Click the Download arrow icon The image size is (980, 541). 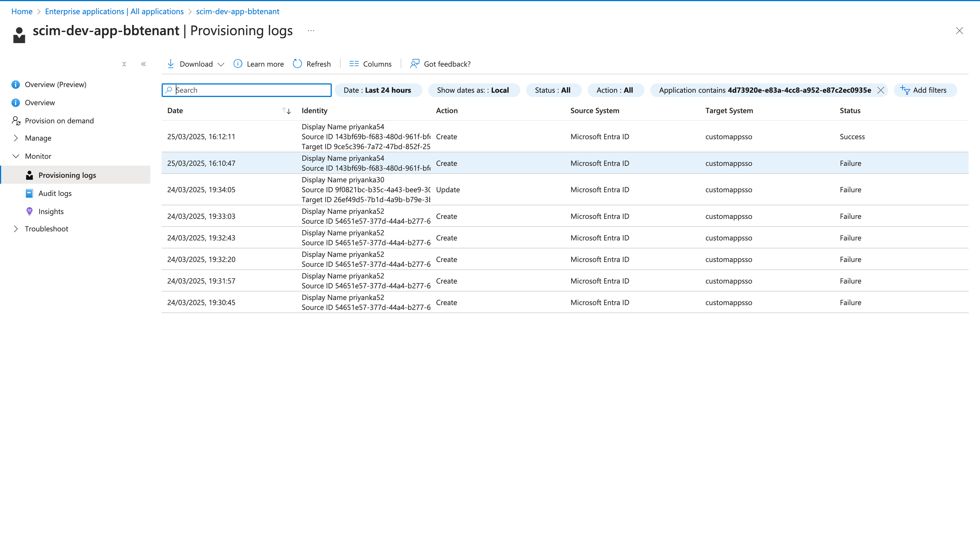[171, 64]
